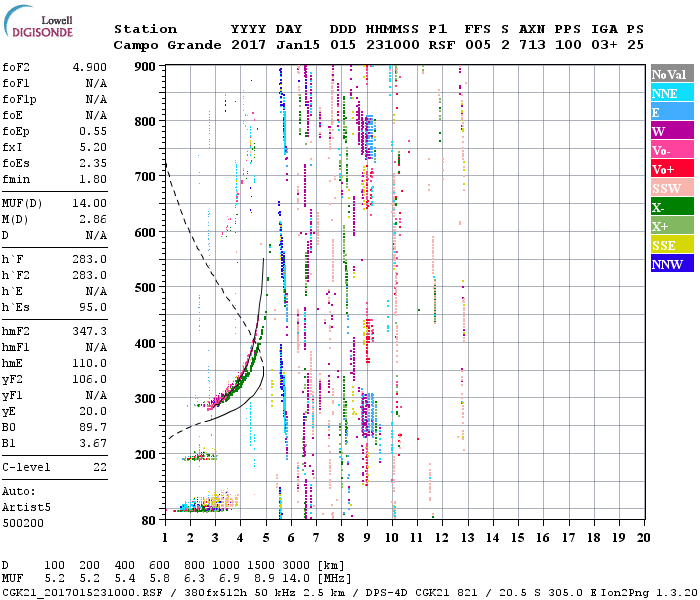Select the C-level value 22
This screenshot has height=600, width=700.
point(98,467)
